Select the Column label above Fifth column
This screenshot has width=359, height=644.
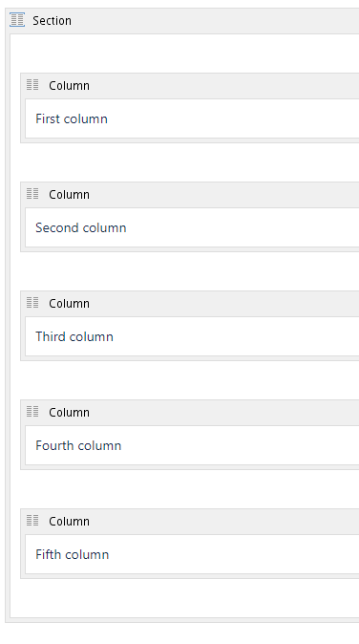[69, 521]
